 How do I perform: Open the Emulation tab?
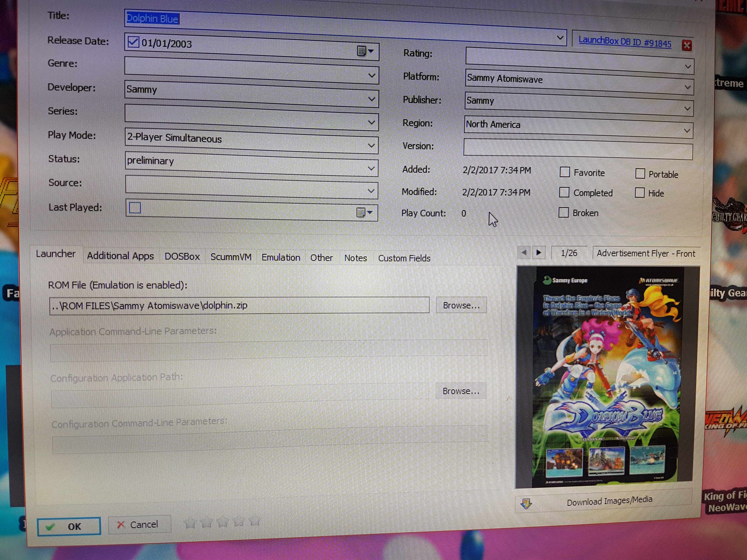pos(281,258)
